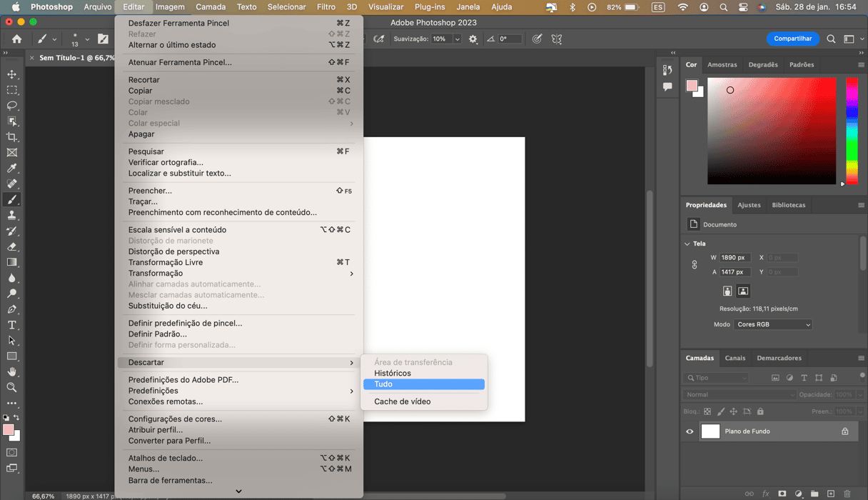Open the History panel icon
868x500 pixels.
(x=667, y=69)
